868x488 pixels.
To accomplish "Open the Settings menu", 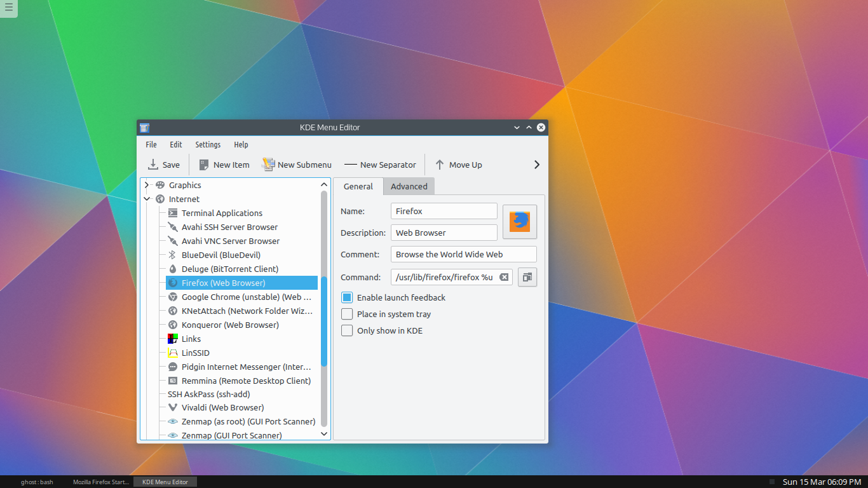I will pyautogui.click(x=208, y=145).
